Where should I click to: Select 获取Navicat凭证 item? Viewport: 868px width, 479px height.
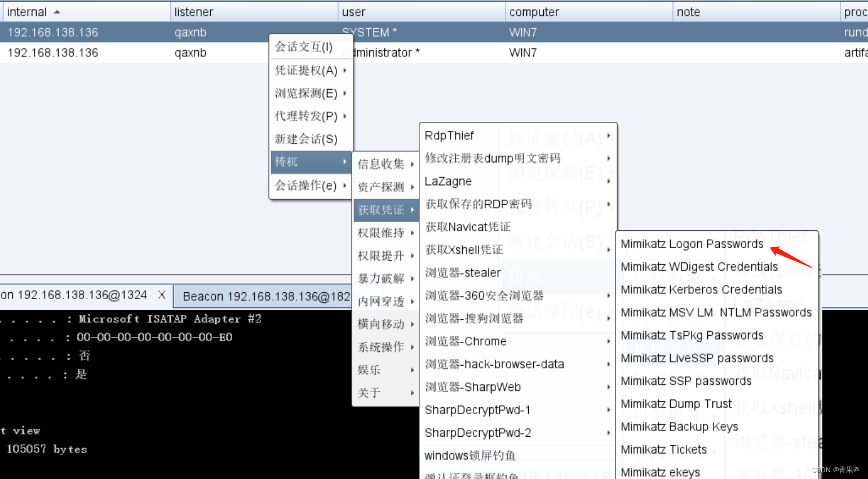coord(518,227)
